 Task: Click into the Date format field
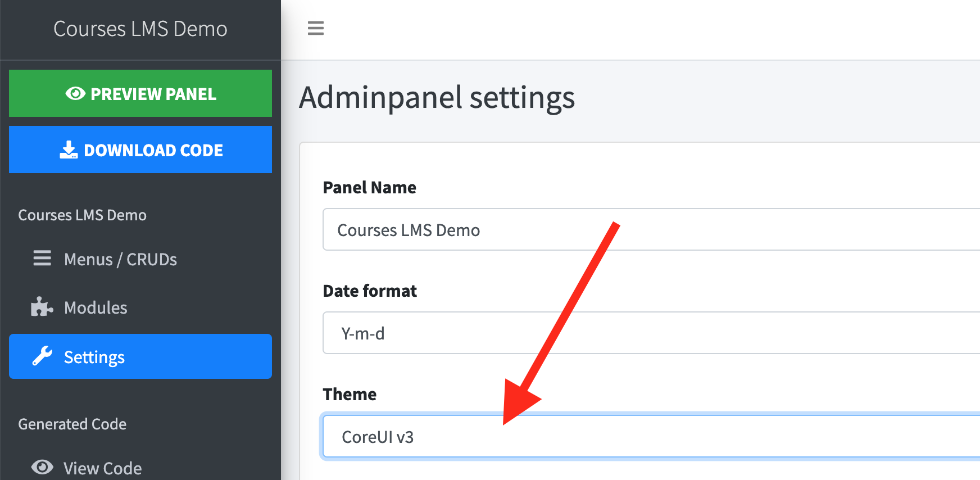click(x=646, y=333)
